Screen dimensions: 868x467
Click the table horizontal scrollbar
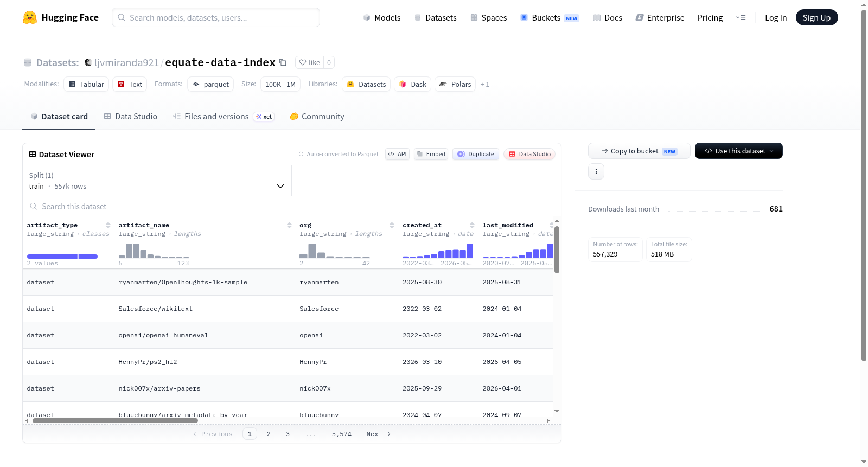pyautogui.click(x=115, y=420)
